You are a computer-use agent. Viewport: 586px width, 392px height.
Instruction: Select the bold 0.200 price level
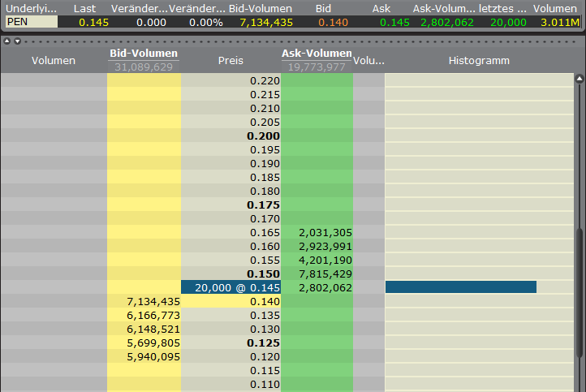[x=263, y=136]
